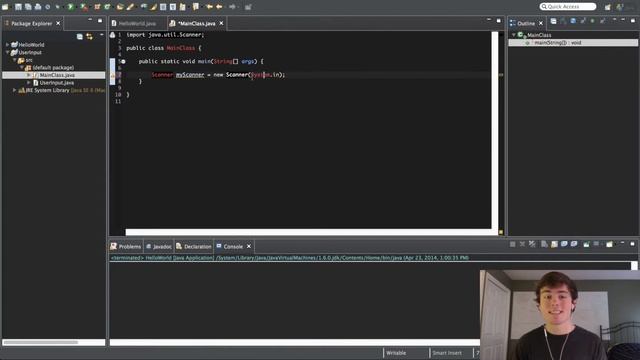This screenshot has width=640, height=360.
Task: Close the Package Explorer view
Action: point(58,23)
